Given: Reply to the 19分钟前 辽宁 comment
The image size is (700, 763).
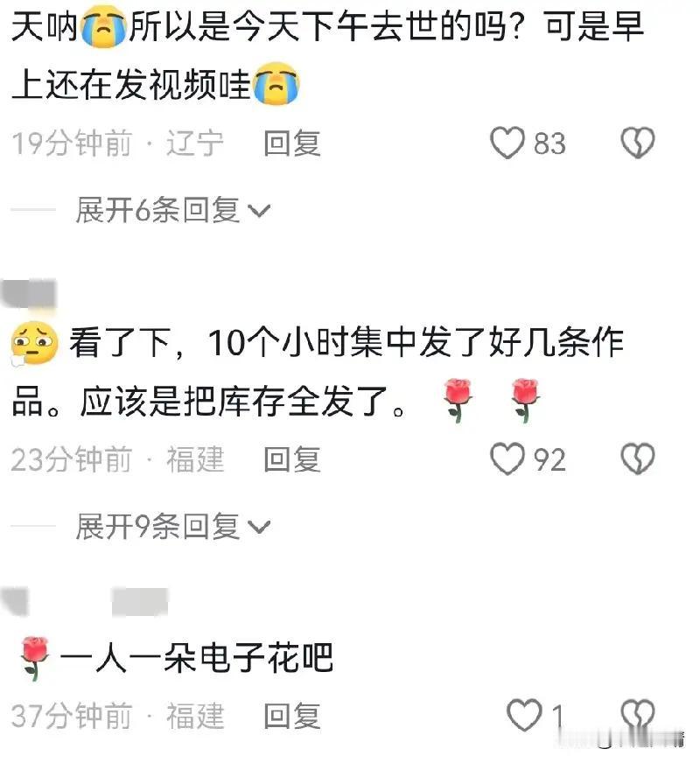Looking at the screenshot, I should tap(292, 143).
